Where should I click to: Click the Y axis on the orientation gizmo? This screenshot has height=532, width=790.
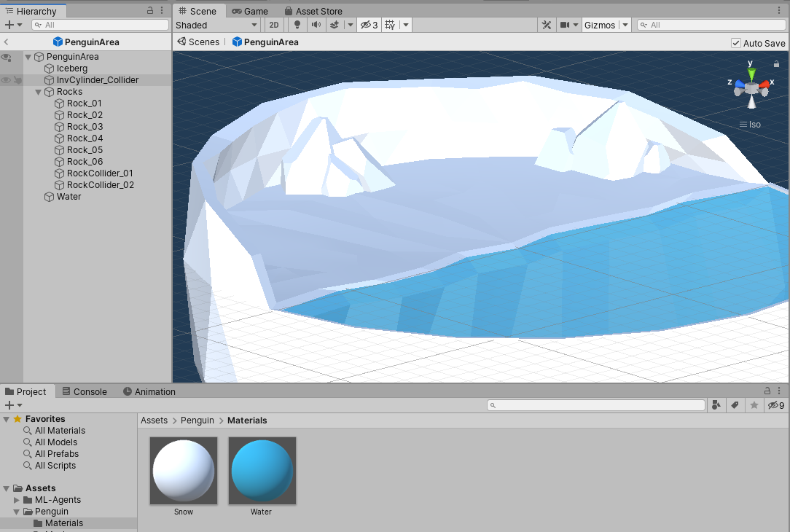click(x=751, y=71)
